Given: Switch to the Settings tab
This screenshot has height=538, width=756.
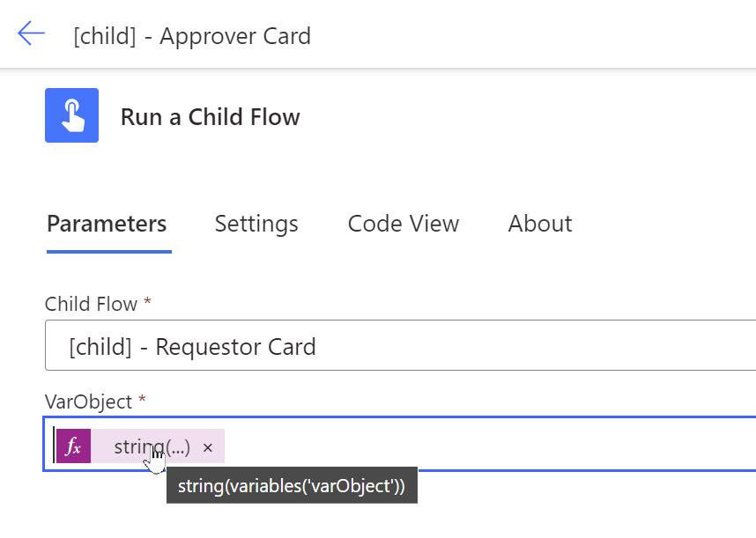Looking at the screenshot, I should (x=256, y=224).
